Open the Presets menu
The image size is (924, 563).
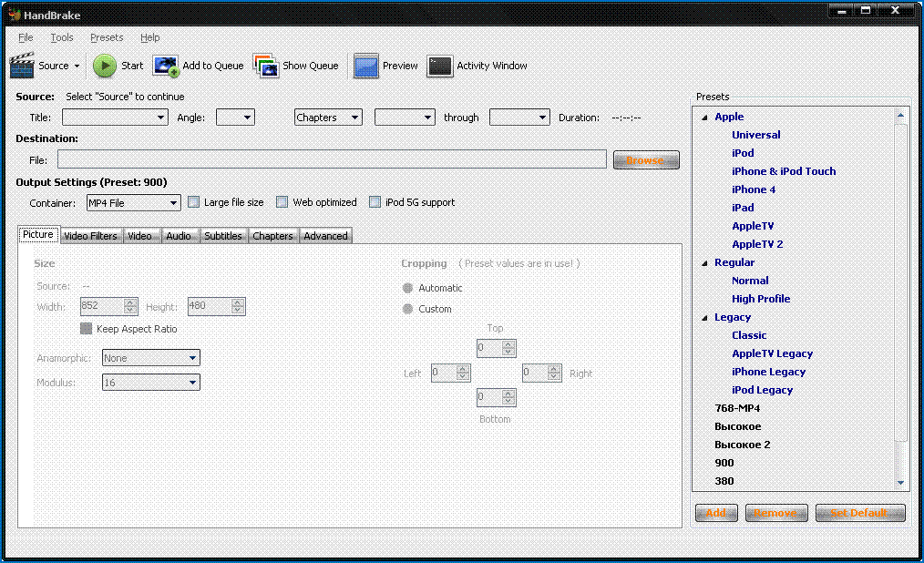(107, 37)
